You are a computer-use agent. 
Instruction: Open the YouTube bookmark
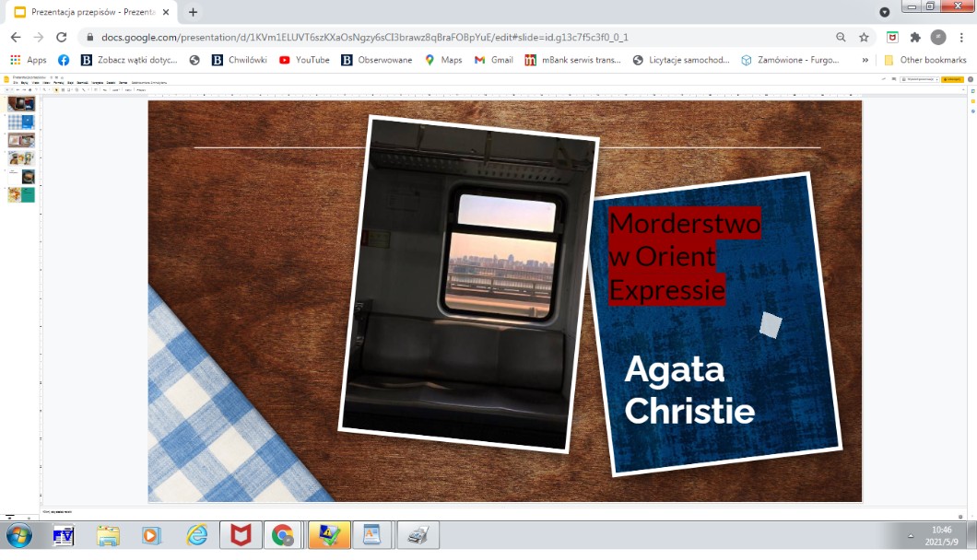point(304,60)
